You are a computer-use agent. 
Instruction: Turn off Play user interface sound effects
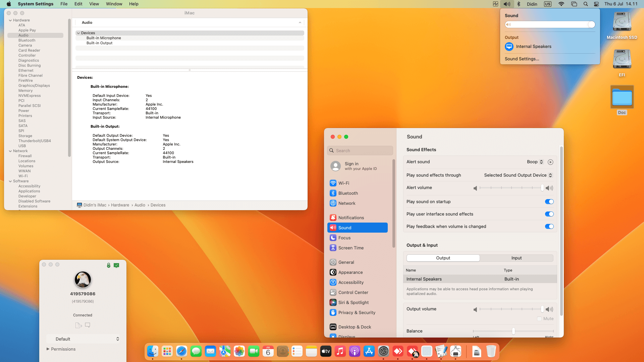coord(549,214)
